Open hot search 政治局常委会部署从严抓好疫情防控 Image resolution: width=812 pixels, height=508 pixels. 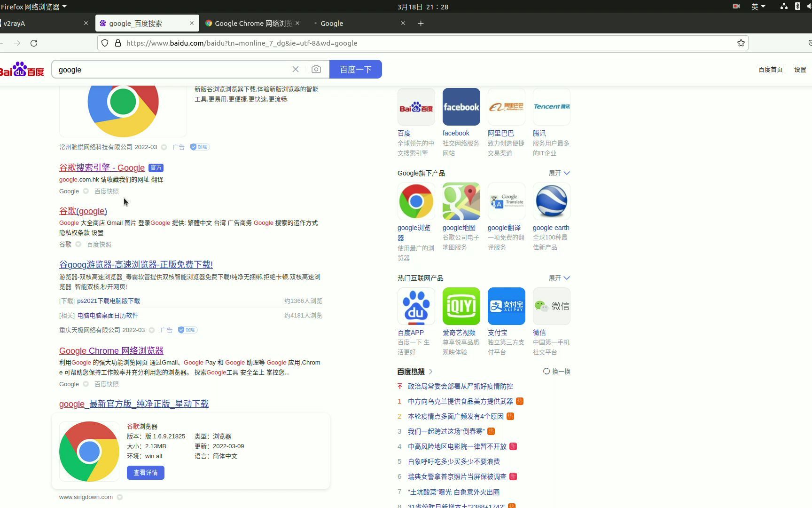pos(461,386)
